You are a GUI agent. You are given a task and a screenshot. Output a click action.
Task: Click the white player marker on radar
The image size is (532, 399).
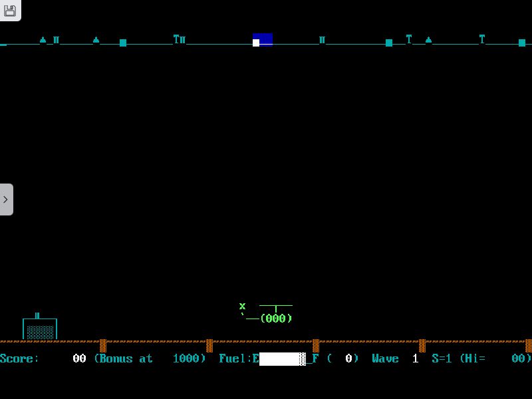tap(256, 43)
